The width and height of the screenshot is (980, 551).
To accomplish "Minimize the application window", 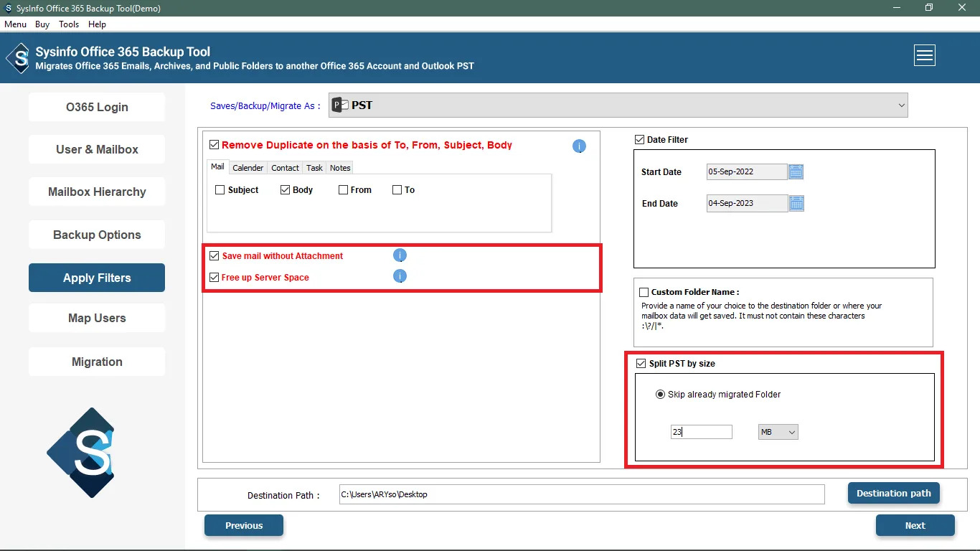I will click(x=896, y=8).
